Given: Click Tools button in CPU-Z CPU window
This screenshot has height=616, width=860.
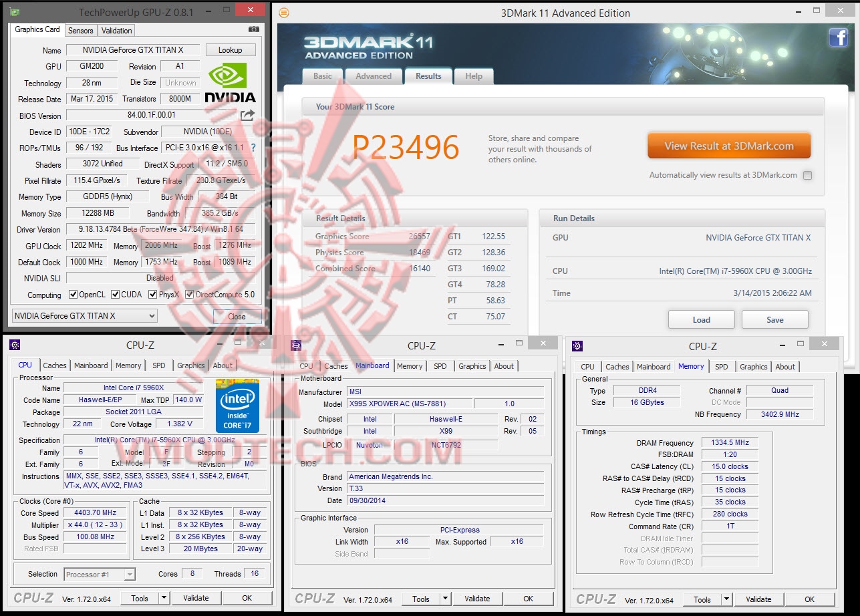Looking at the screenshot, I should pos(140,598).
